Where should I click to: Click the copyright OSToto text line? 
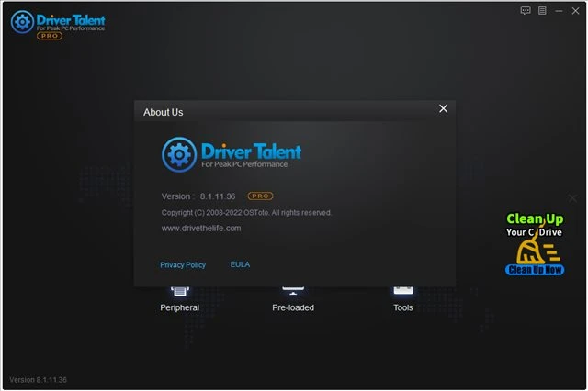pyautogui.click(x=246, y=212)
